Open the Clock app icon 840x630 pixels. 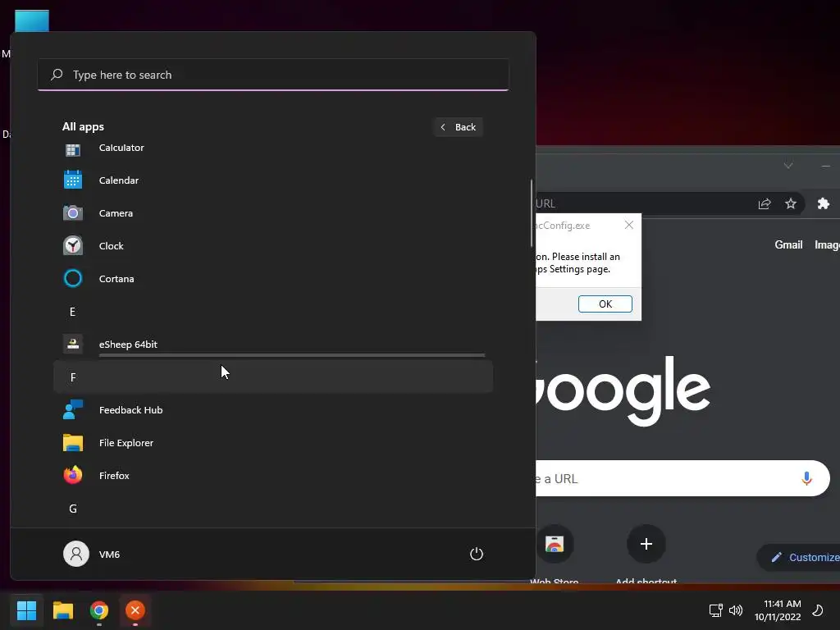(73, 246)
